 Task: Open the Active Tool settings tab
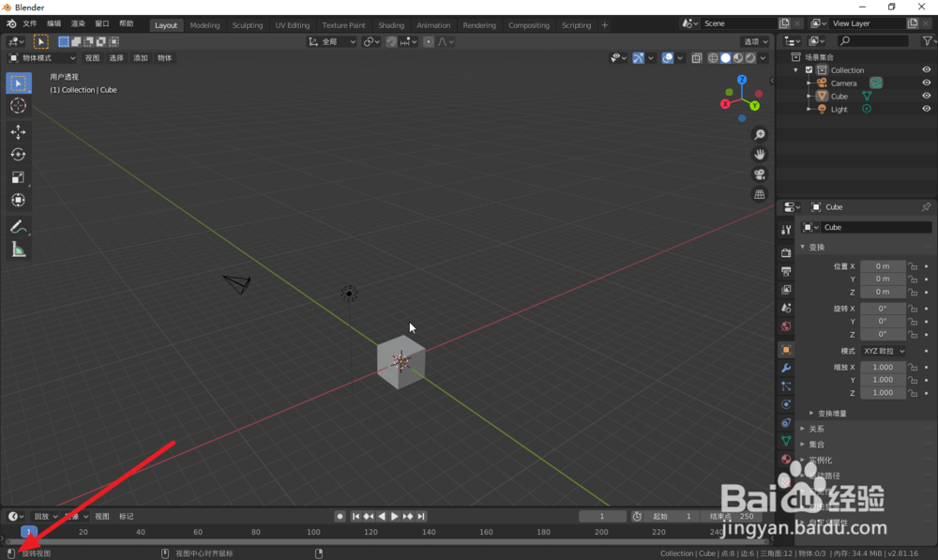pos(786,230)
